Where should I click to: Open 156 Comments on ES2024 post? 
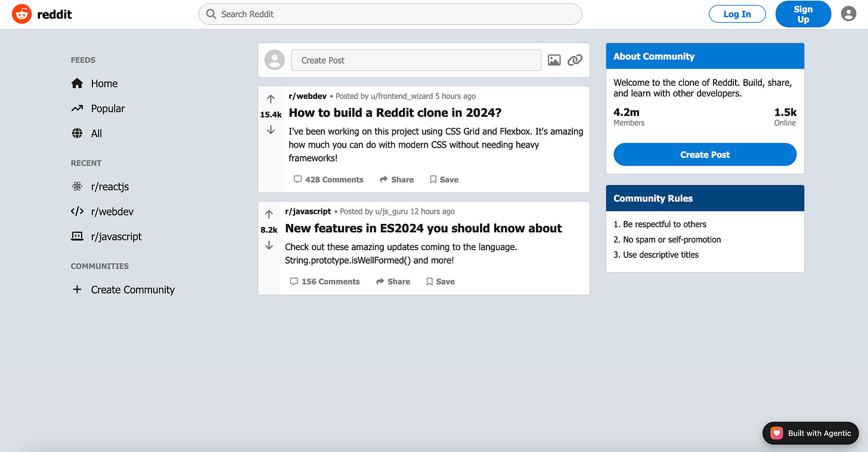pos(325,282)
